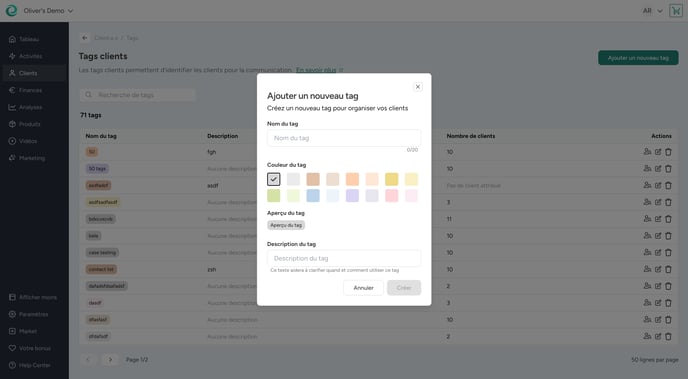Click the Créer button in dialog

[404, 288]
